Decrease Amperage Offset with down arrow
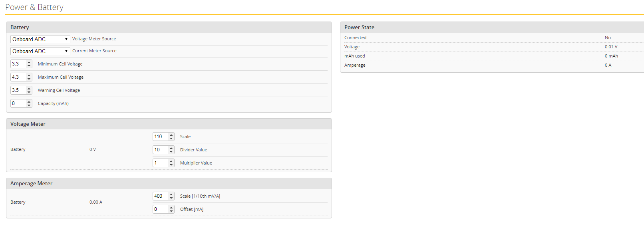 (171, 211)
